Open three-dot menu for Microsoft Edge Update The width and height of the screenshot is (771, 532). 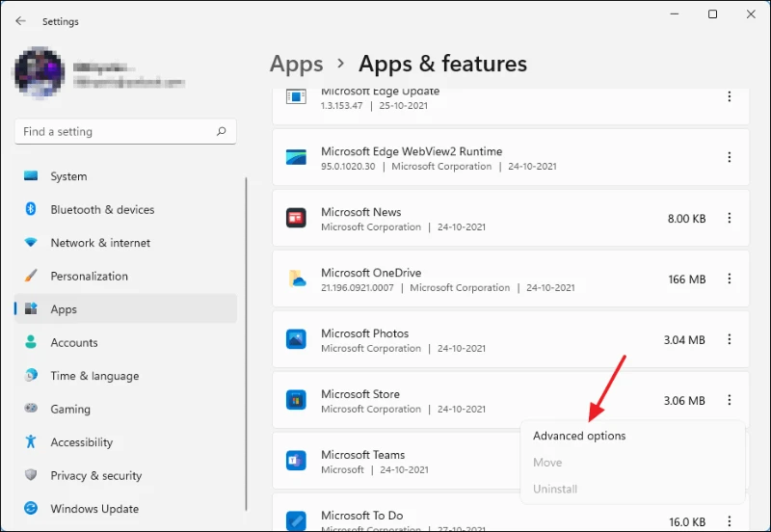pos(730,96)
